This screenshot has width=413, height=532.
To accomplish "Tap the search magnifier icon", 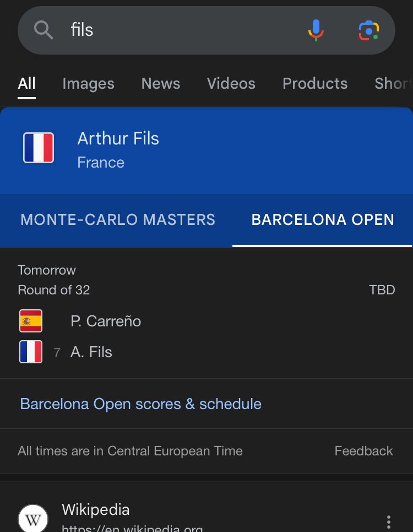I will 44,30.
